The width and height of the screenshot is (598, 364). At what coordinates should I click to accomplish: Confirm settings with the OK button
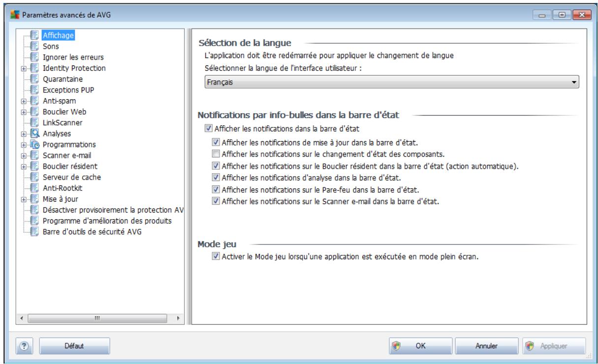421,346
